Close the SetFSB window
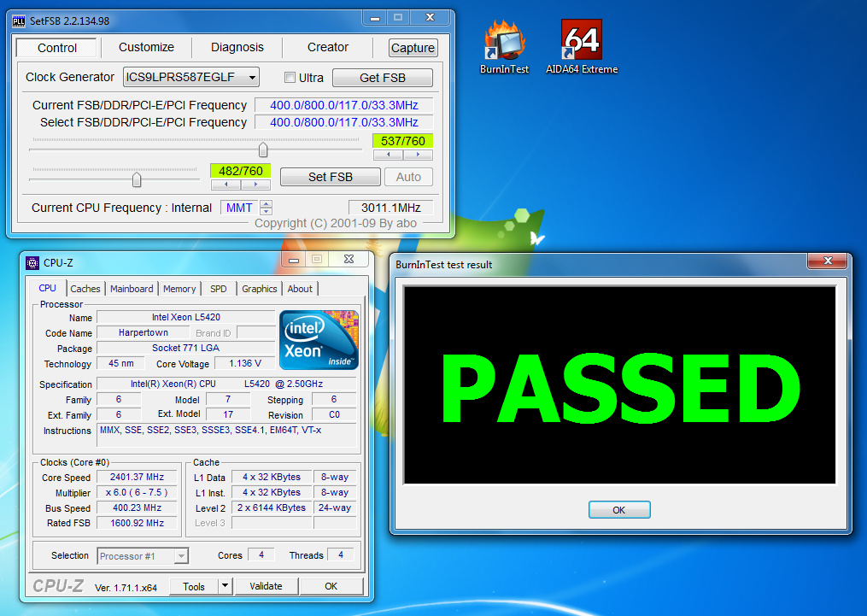Viewport: 867px width, 616px height. (431, 18)
